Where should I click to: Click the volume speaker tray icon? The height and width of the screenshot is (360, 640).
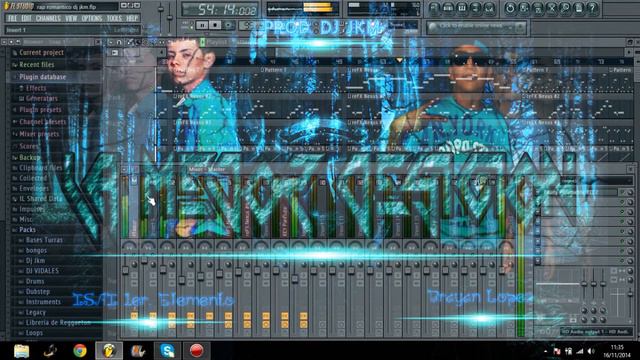pos(591,351)
